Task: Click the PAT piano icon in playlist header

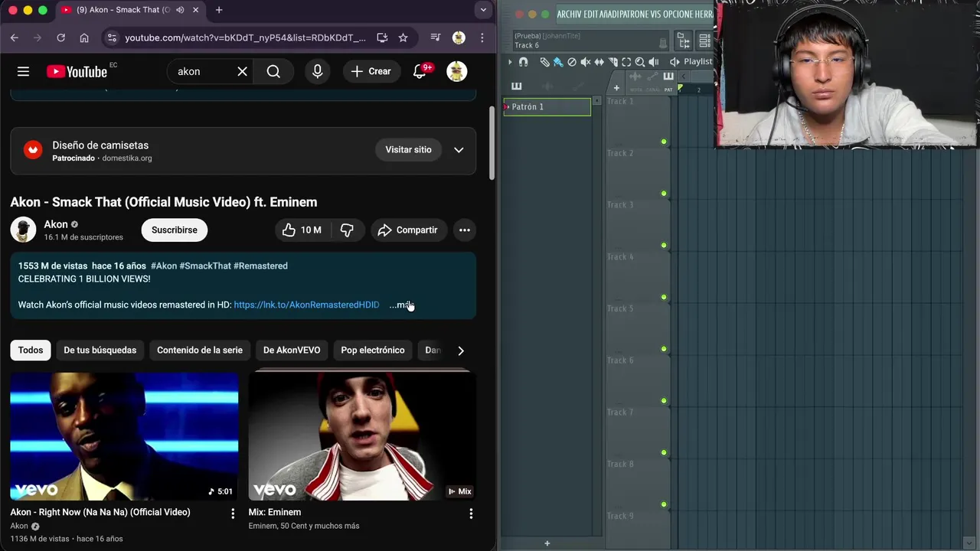Action: point(668,77)
